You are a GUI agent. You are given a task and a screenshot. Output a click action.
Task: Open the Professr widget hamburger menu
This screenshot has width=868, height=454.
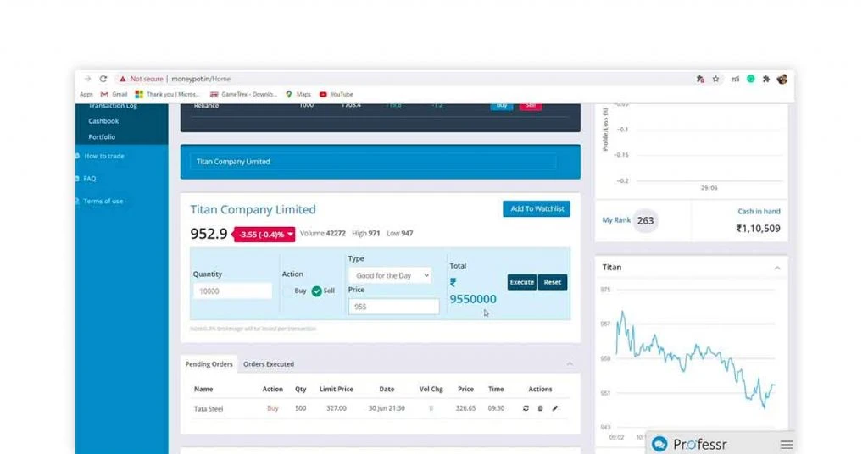tap(787, 445)
